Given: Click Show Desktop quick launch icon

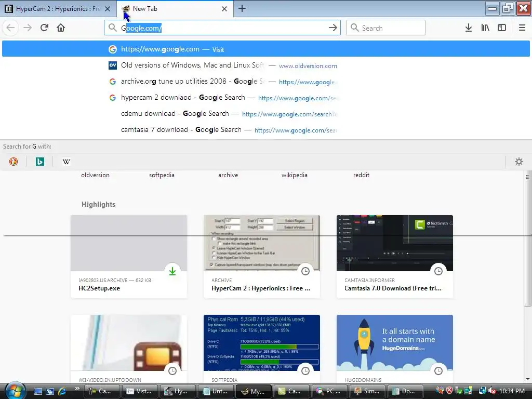Looking at the screenshot, I should point(37,391).
